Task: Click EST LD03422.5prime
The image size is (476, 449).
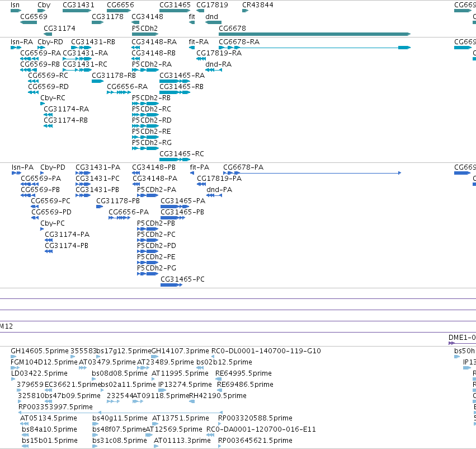Action: [39, 373]
